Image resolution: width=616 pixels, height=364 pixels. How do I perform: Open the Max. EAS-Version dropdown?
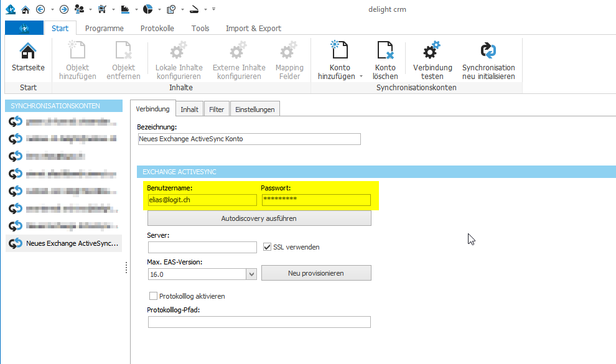(251, 273)
